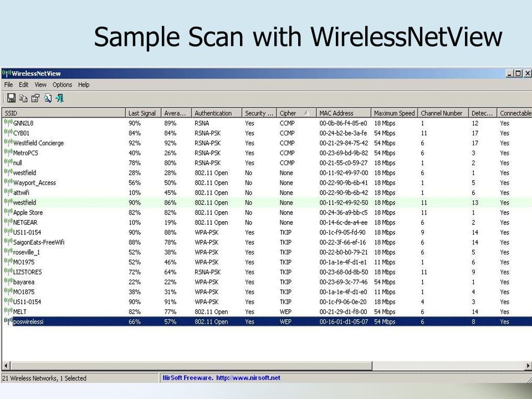This screenshot has width=532, height=399.
Task: Select the null network row name
Action: tap(17, 163)
